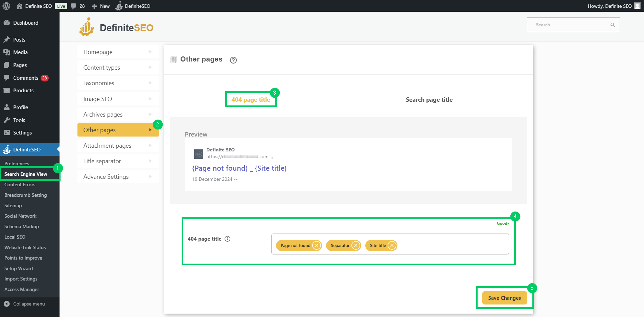This screenshot has width=644, height=317.
Task: Click the Posts pushpin icon
Action: pos(7,40)
